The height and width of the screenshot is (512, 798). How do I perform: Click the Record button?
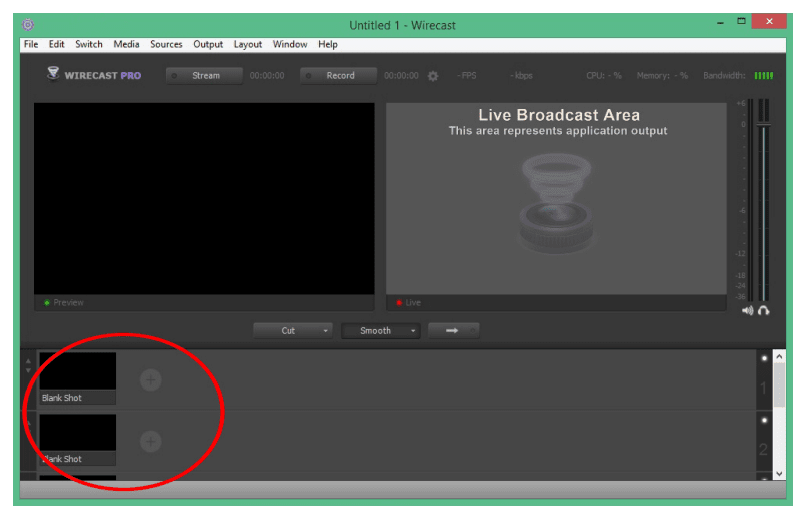pyautogui.click(x=338, y=76)
